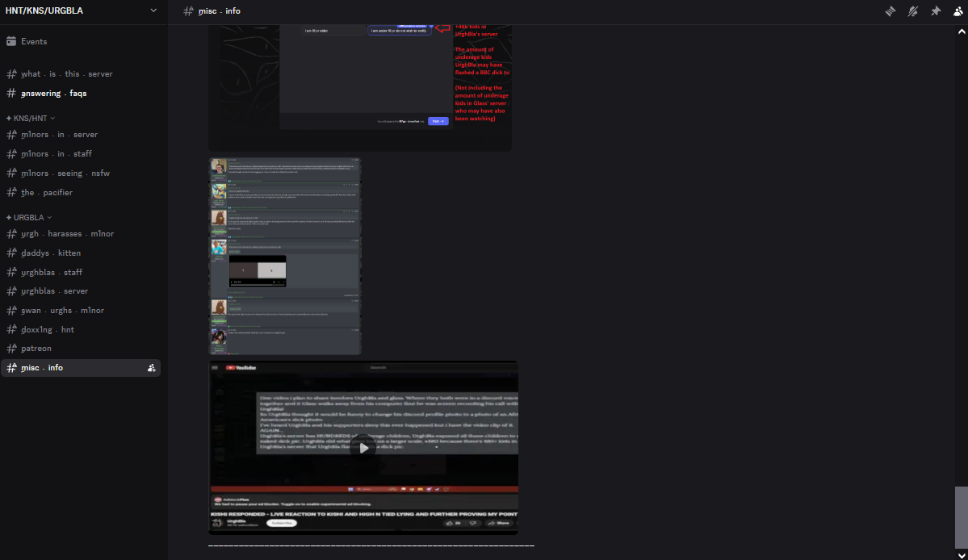
Task: Collapse the URGBLA category
Action: [29, 218]
